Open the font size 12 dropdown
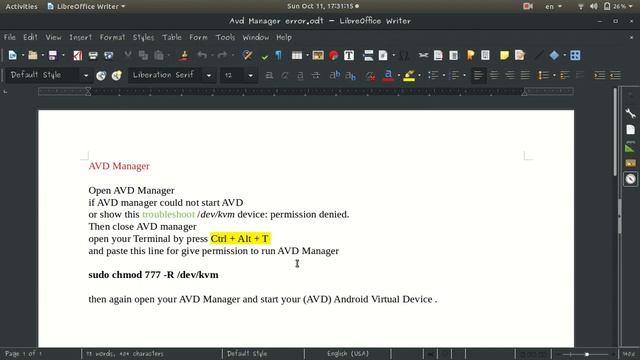This screenshot has height=360, width=640. click(250, 76)
